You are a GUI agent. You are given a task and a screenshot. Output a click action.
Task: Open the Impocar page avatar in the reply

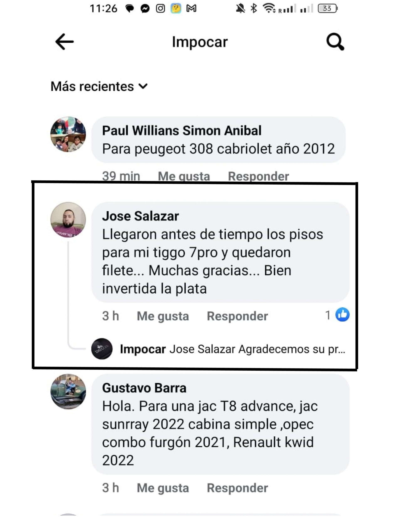tap(102, 349)
